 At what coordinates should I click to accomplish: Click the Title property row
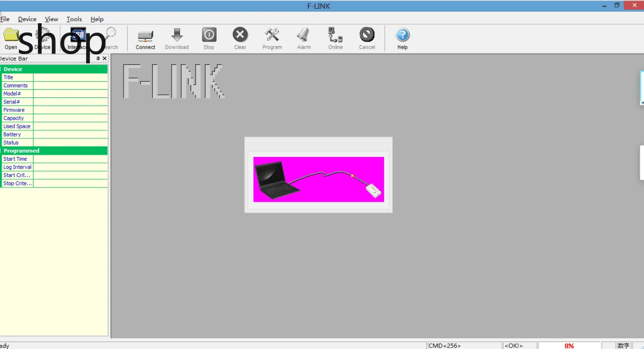click(x=54, y=77)
